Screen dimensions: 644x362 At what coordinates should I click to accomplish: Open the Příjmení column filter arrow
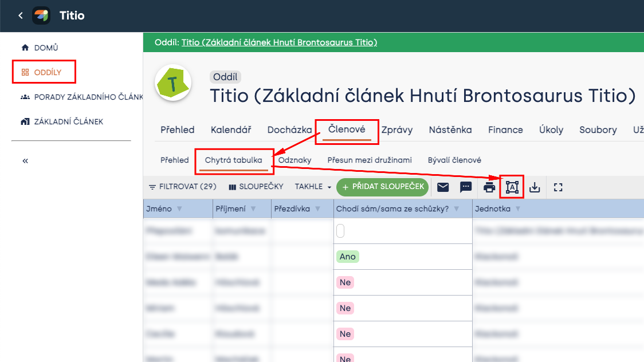point(253,209)
